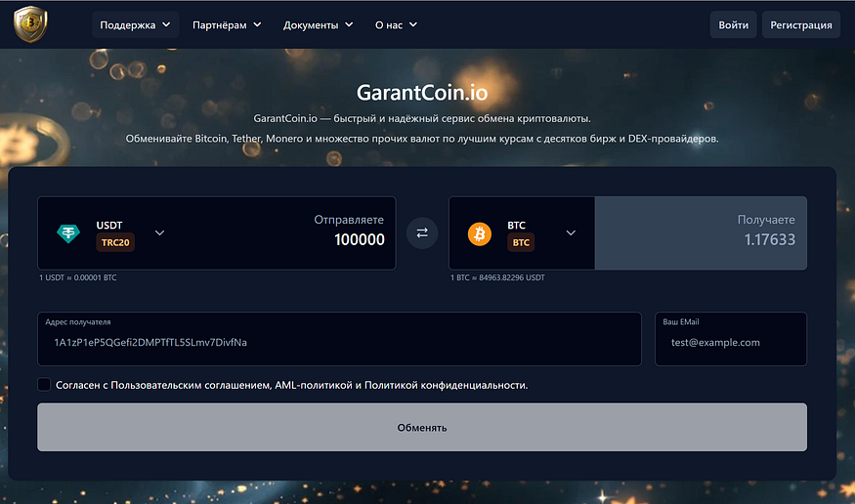The image size is (855, 504).
Task: Swap currencies with the exchange arrows icon
Action: point(422,233)
